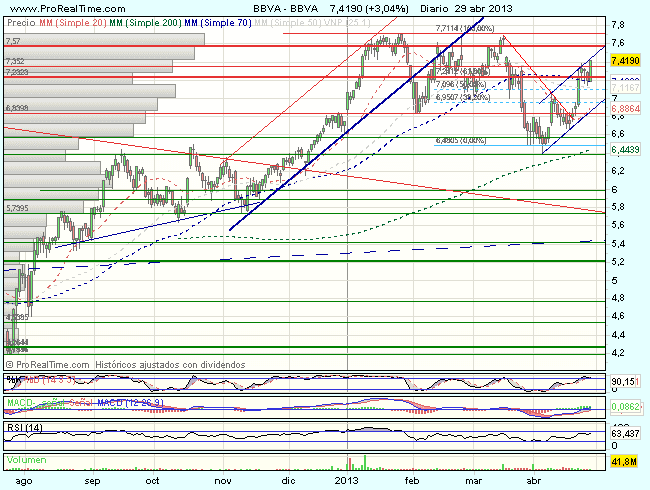Screen dimensions: 650x490
Task: Open the Diario timeframe label
Action: click(408, 8)
